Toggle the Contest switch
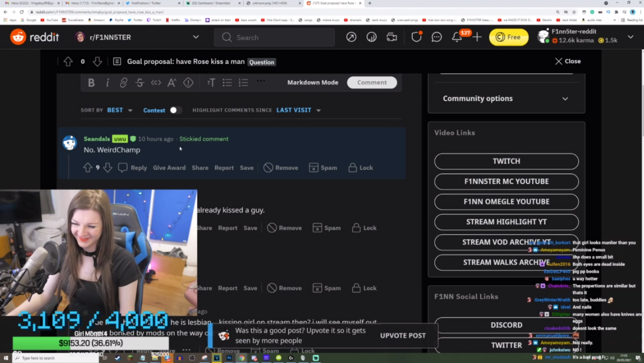This screenshot has width=644, height=363. point(175,110)
